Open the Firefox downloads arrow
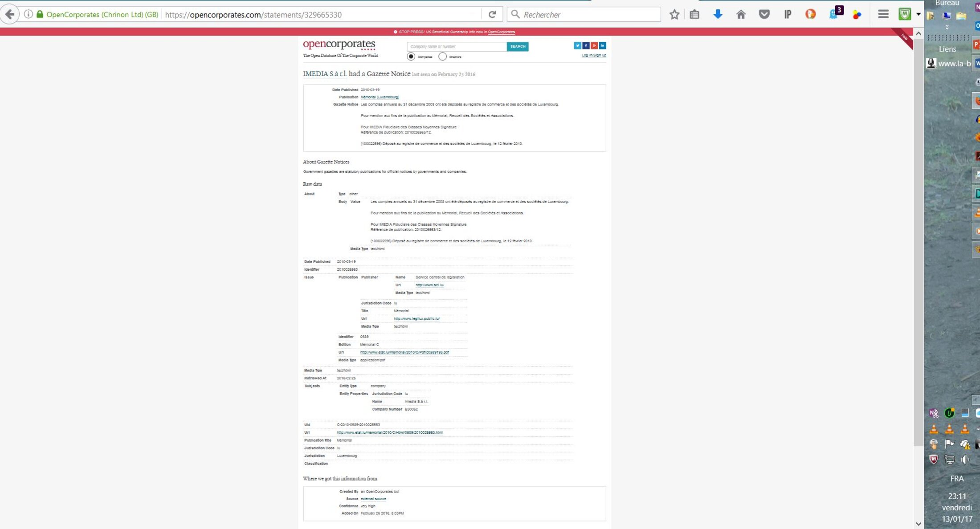Image resolution: width=980 pixels, height=529 pixels. pyautogui.click(x=718, y=15)
